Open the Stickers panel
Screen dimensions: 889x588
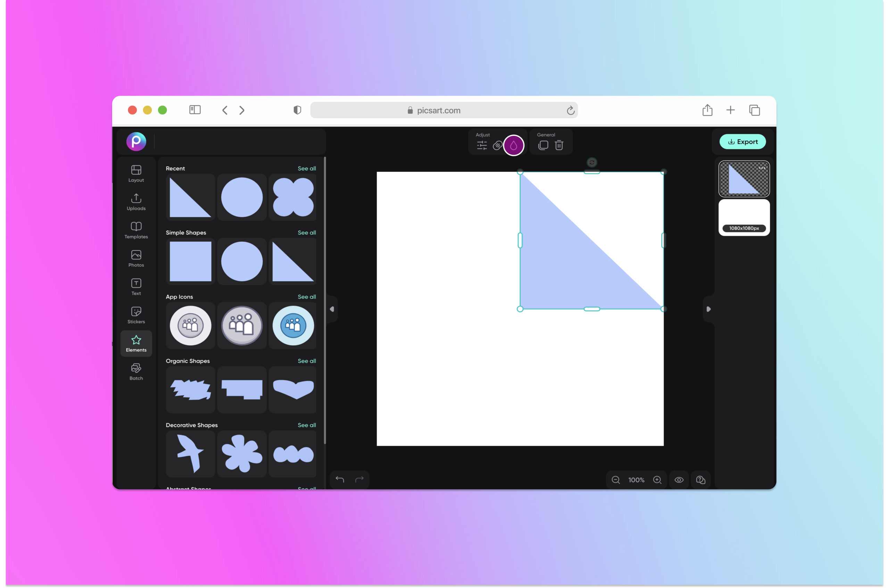tap(136, 315)
